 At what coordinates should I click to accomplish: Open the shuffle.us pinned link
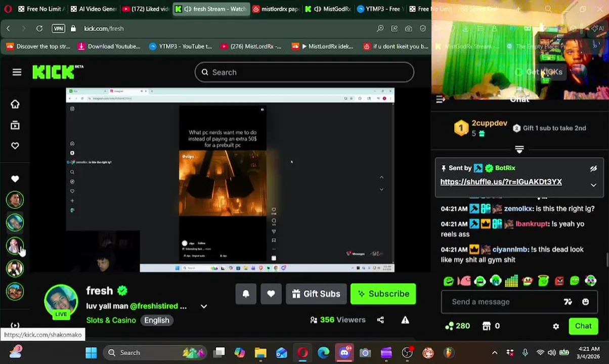tap(501, 182)
